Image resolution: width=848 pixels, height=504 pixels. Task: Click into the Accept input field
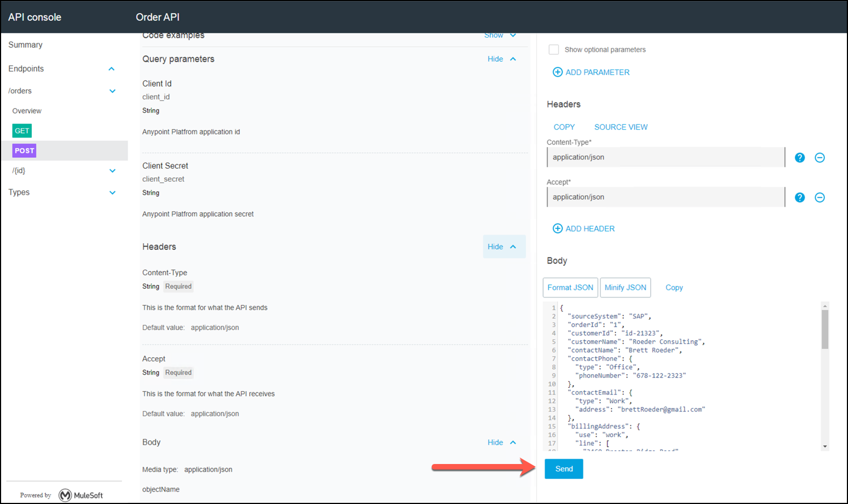[666, 197]
